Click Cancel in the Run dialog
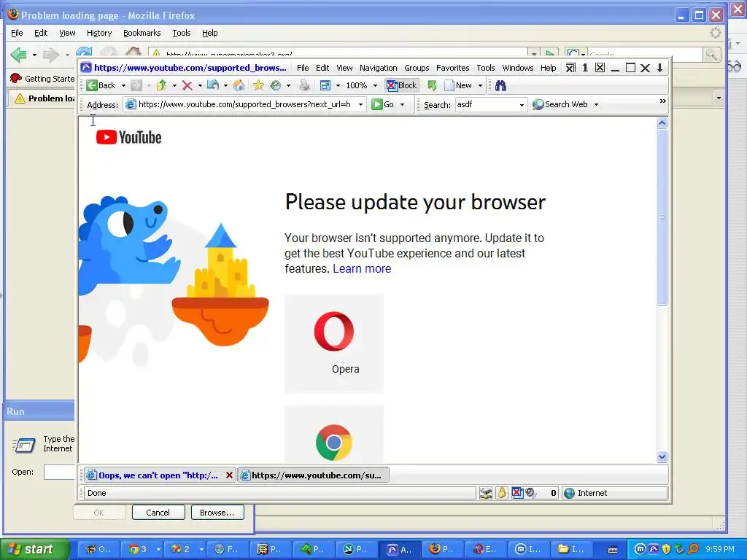 coord(158,513)
